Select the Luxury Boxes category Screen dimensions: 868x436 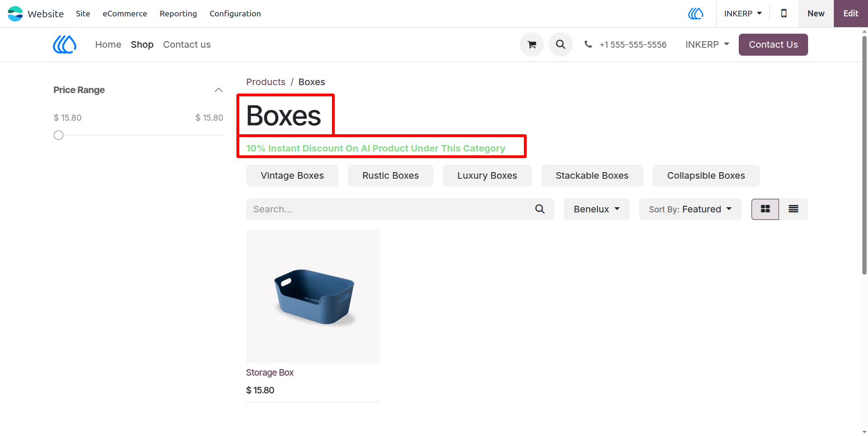pos(487,175)
